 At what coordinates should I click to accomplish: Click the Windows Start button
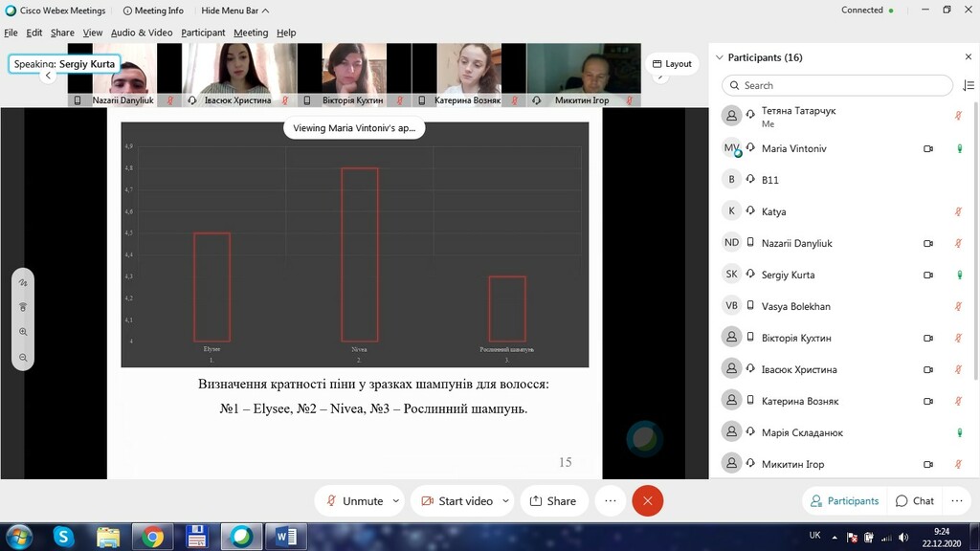tap(19, 537)
